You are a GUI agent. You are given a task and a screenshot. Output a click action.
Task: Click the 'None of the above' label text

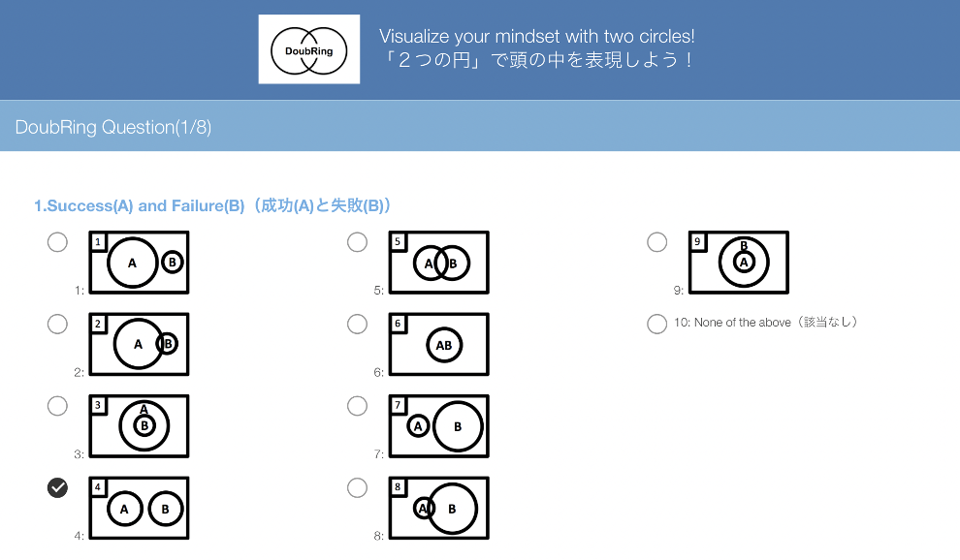(766, 324)
